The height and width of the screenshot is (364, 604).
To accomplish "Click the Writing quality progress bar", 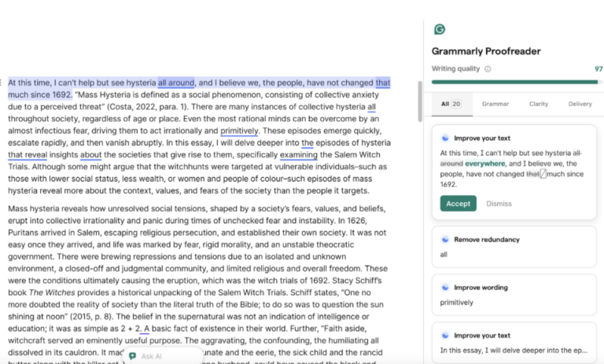I will click(517, 82).
